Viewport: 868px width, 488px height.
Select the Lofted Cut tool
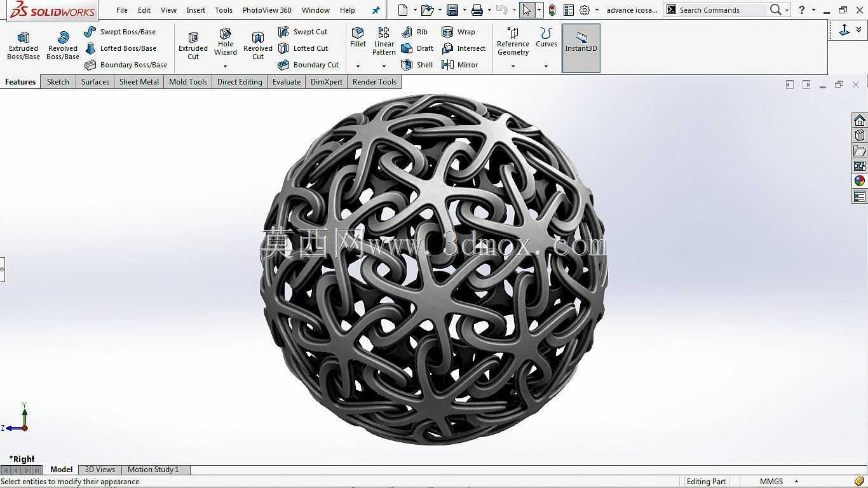303,48
